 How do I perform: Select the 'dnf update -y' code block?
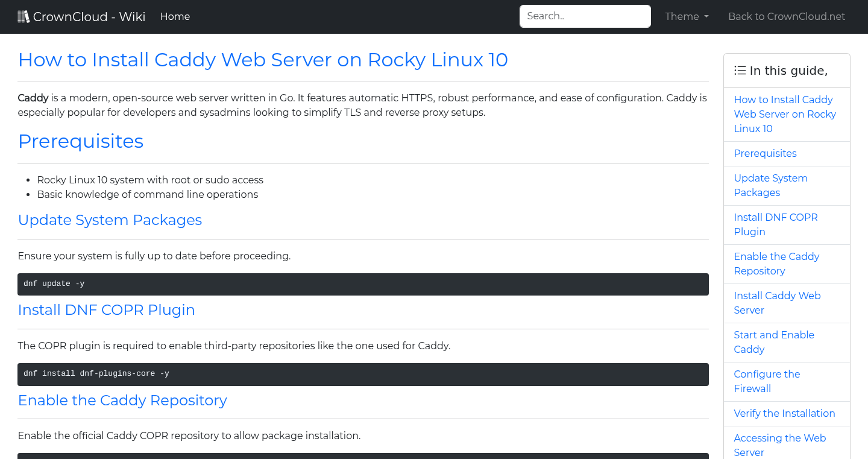(x=363, y=283)
